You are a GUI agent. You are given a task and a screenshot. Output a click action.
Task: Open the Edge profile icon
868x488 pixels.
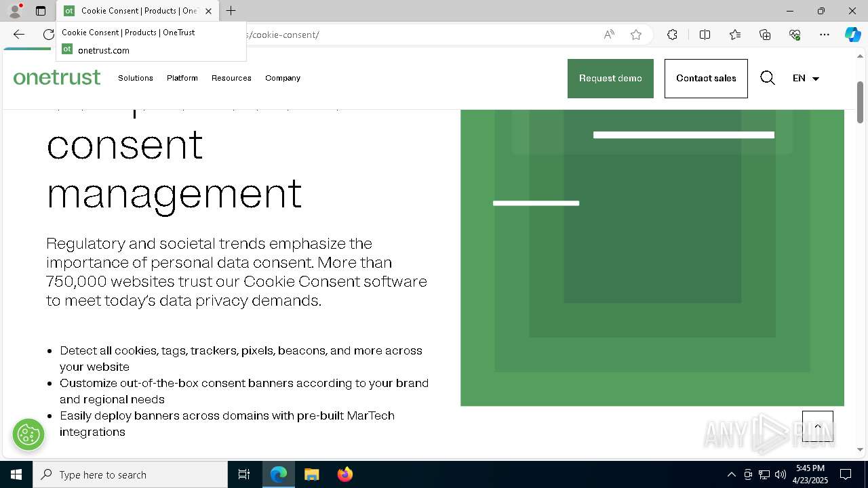(15, 11)
